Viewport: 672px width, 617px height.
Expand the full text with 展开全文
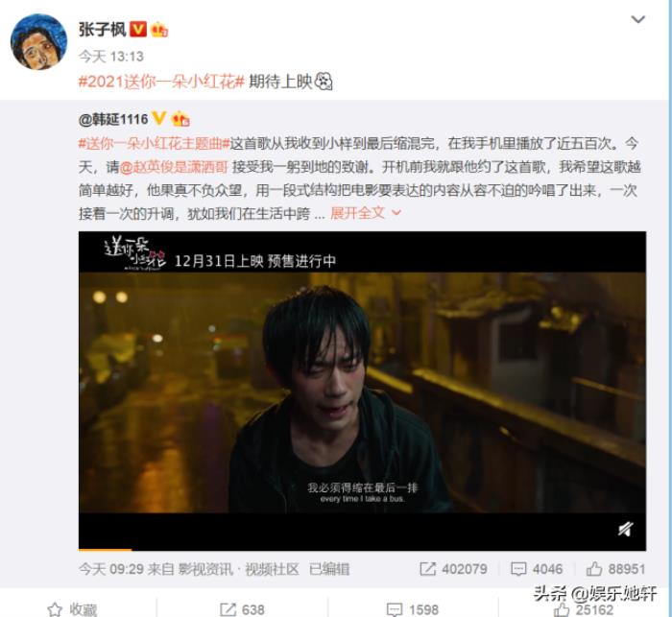point(366,212)
